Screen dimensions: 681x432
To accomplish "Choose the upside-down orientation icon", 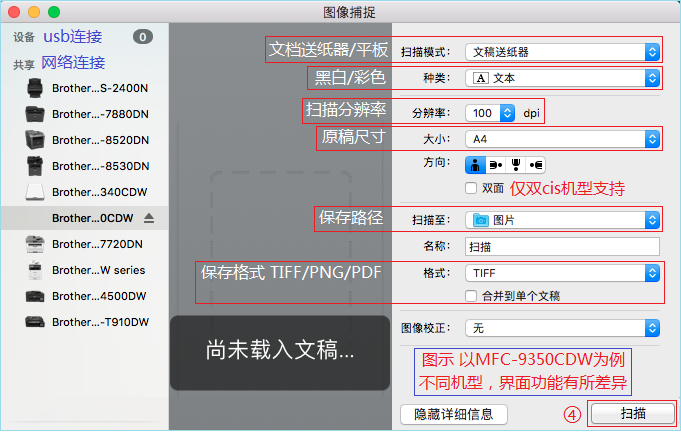I will click(516, 165).
